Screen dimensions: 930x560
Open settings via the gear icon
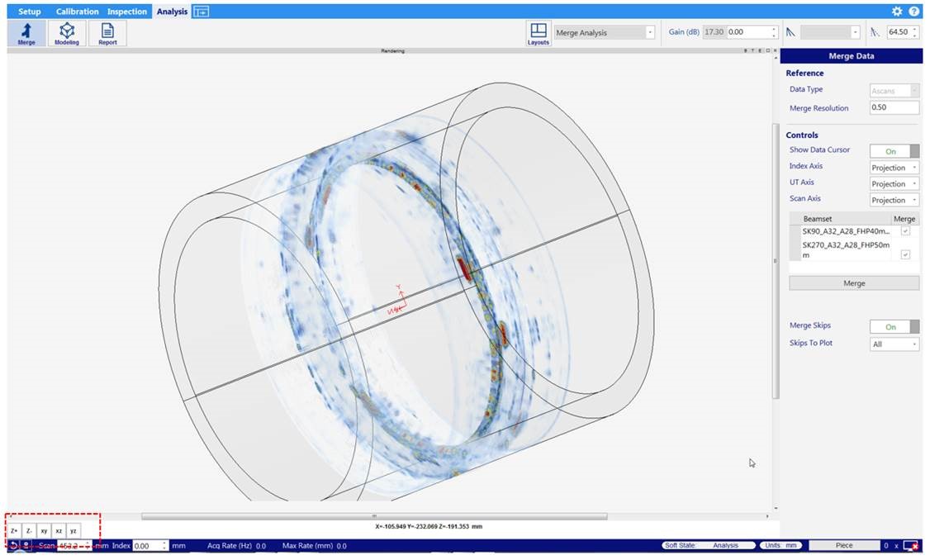click(x=897, y=12)
